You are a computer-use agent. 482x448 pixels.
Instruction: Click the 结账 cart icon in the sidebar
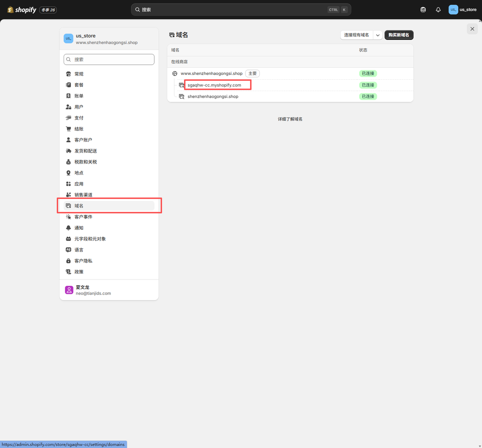click(x=69, y=129)
